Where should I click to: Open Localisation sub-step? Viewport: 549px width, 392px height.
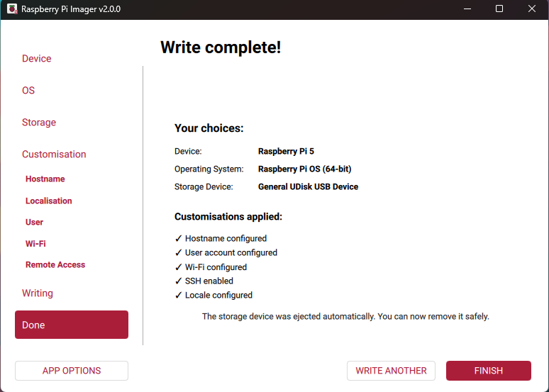(49, 201)
